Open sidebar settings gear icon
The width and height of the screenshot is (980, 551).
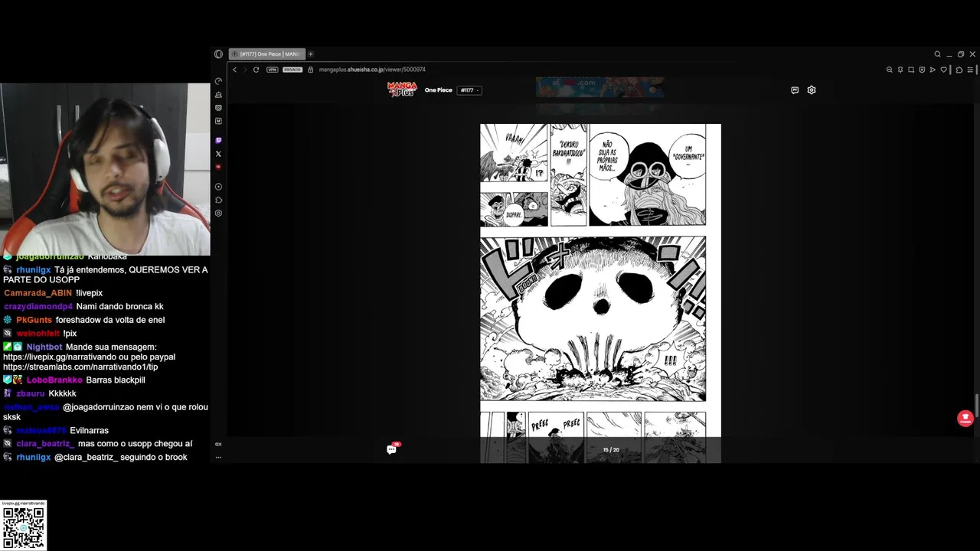tap(218, 214)
